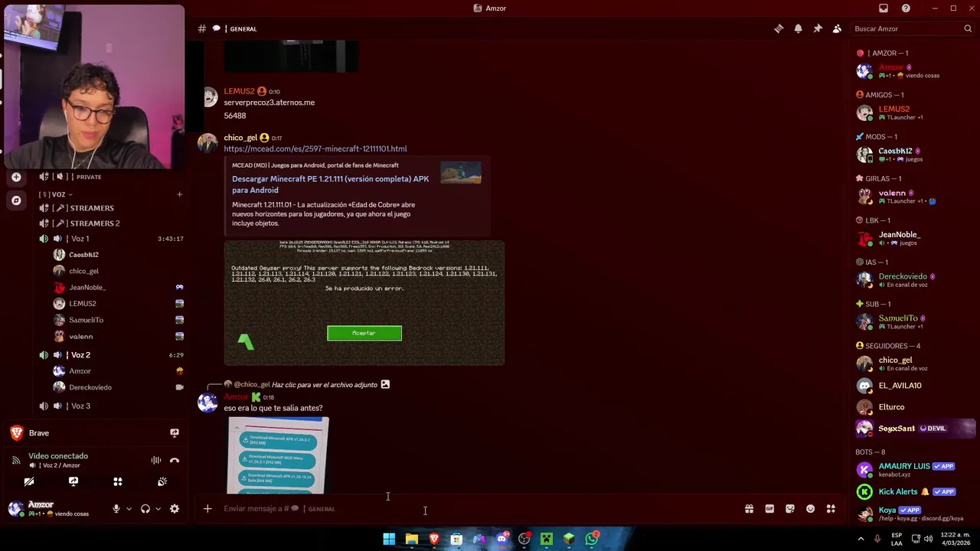Open the gift icon in message bar
The height and width of the screenshot is (551, 980).
pyautogui.click(x=749, y=508)
